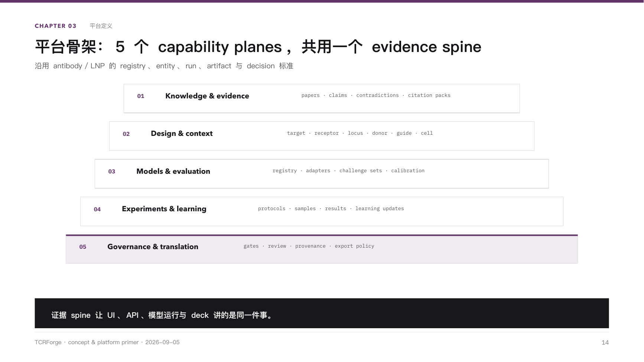Click the number 03 in the third plane
The image size is (644, 362).
pos(112,172)
